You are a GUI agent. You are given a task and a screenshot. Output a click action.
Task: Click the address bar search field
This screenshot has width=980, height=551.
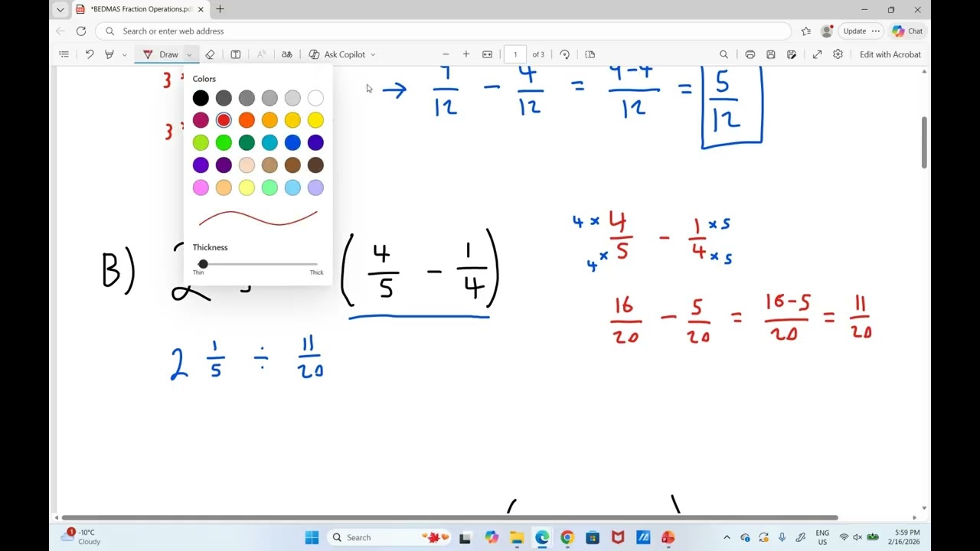443,31
